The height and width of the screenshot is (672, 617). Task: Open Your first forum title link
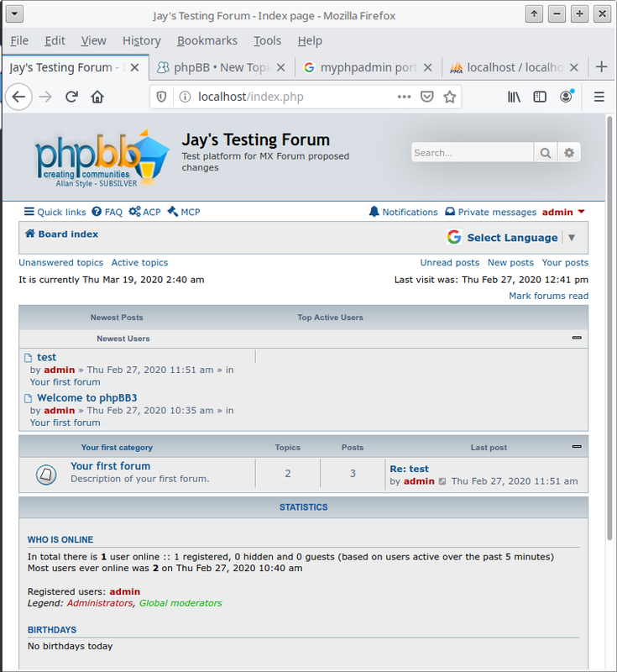111,466
